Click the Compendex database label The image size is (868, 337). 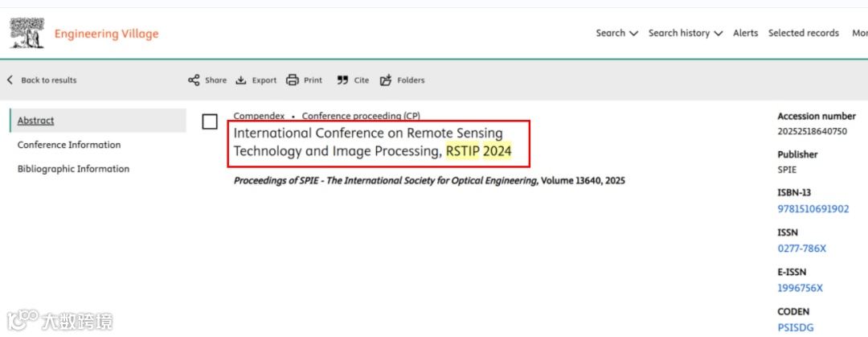coord(259,116)
